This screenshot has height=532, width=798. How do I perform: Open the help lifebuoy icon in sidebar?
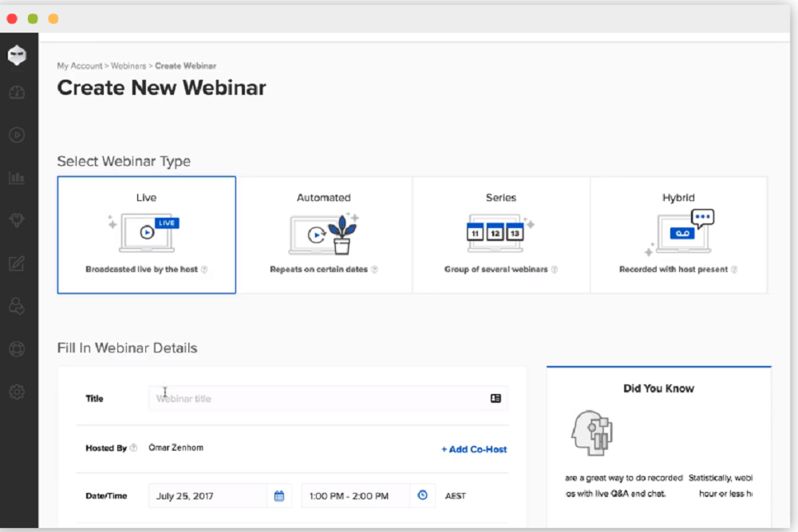pyautogui.click(x=18, y=349)
